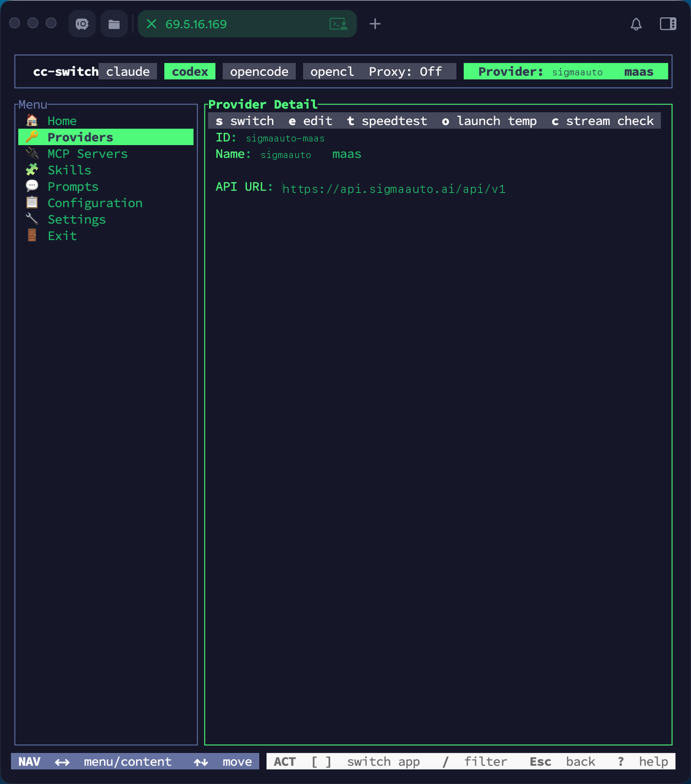
Task: Toggle the Proxy: Off indicator
Action: pos(406,72)
